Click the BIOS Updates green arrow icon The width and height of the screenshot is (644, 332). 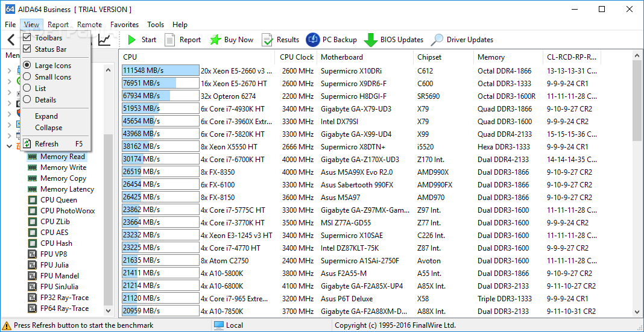pos(371,40)
